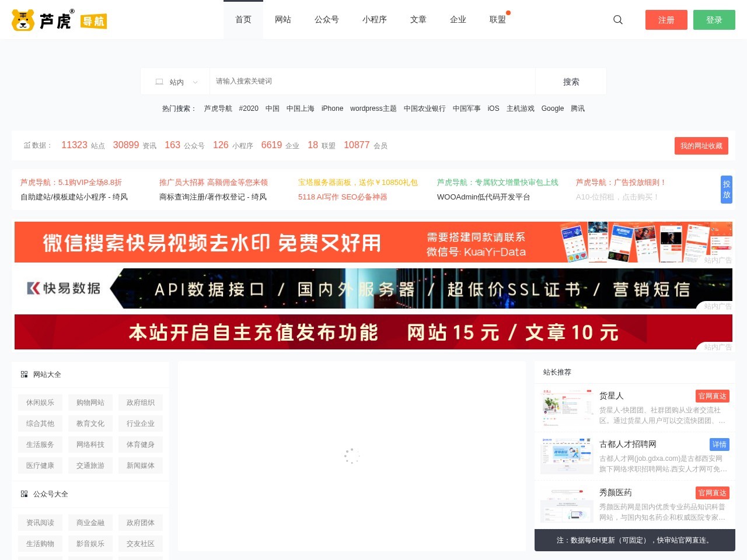Select hot search term Google

pos(553,108)
